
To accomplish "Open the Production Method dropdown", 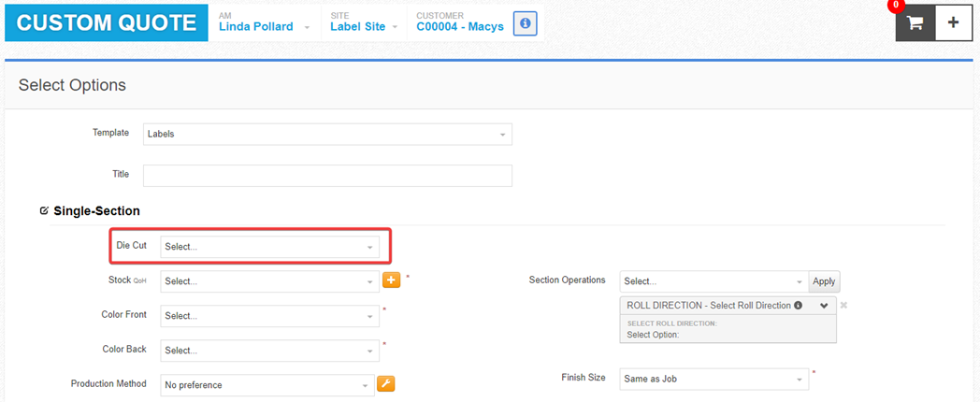I will click(267, 385).
